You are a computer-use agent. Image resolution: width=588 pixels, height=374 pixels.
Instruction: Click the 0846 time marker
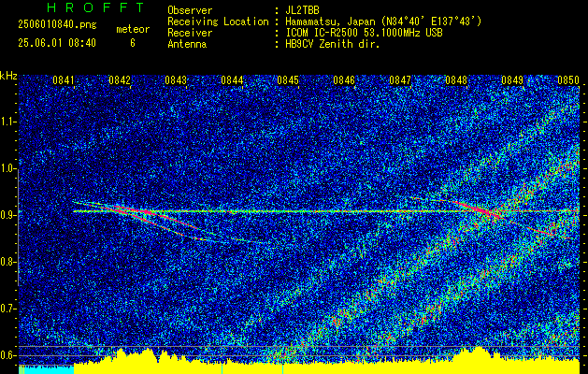pos(344,80)
